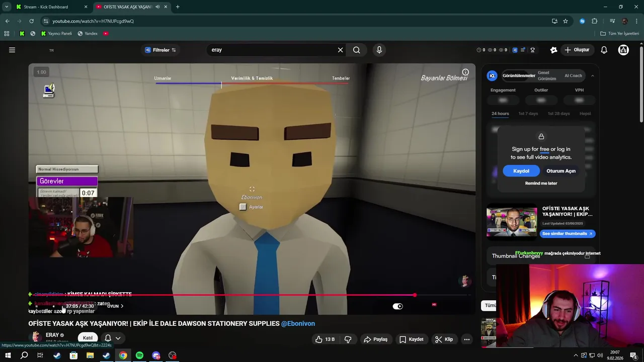Run the search with magnifier button
This screenshot has width=644, height=362.
click(356, 50)
